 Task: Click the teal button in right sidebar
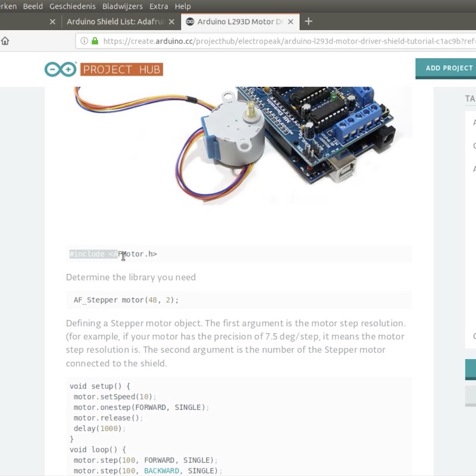point(470,369)
